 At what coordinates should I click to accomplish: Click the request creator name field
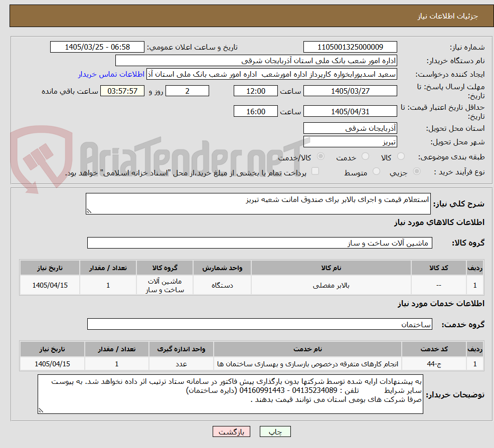click(x=271, y=74)
